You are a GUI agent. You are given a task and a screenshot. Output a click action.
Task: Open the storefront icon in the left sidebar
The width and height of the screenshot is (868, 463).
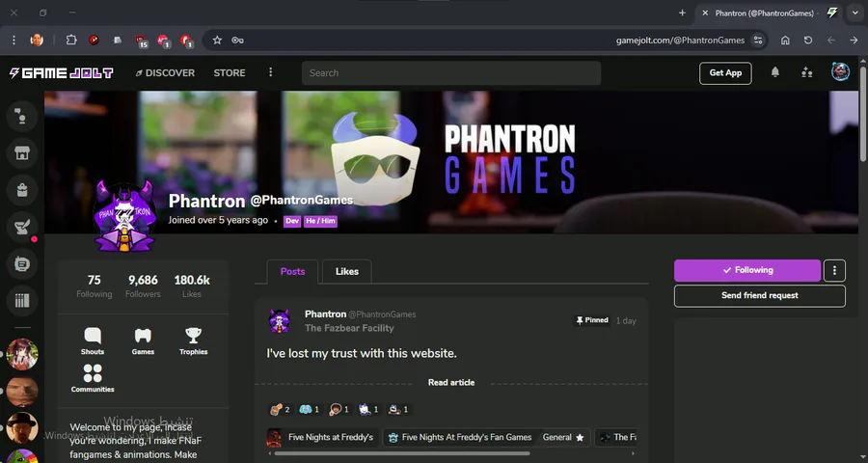[22, 153]
